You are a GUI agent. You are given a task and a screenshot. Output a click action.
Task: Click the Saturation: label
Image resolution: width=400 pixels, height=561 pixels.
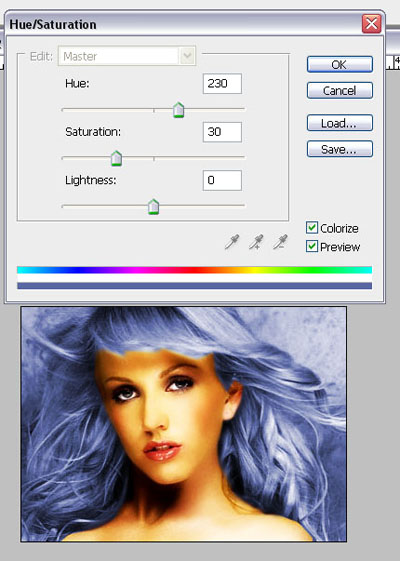93,132
